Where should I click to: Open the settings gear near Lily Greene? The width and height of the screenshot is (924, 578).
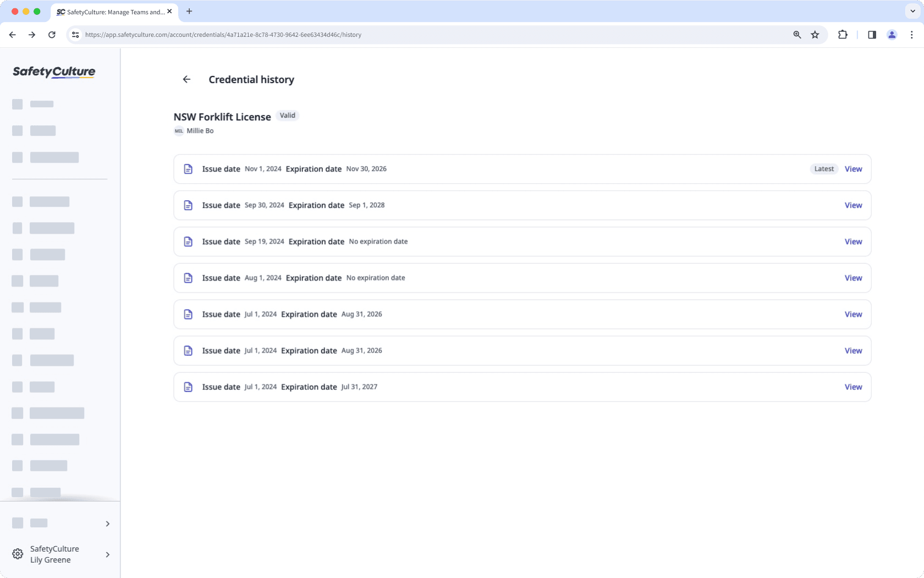pos(17,554)
